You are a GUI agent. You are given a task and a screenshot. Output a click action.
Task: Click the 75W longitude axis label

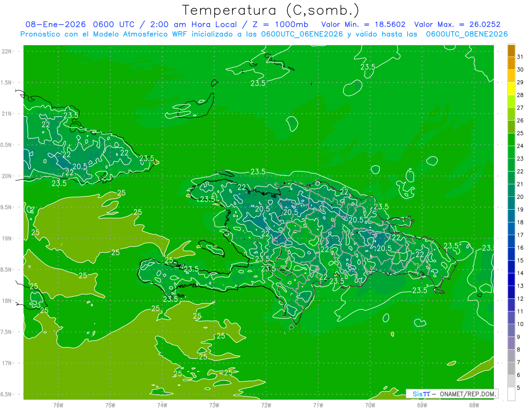click(x=110, y=405)
